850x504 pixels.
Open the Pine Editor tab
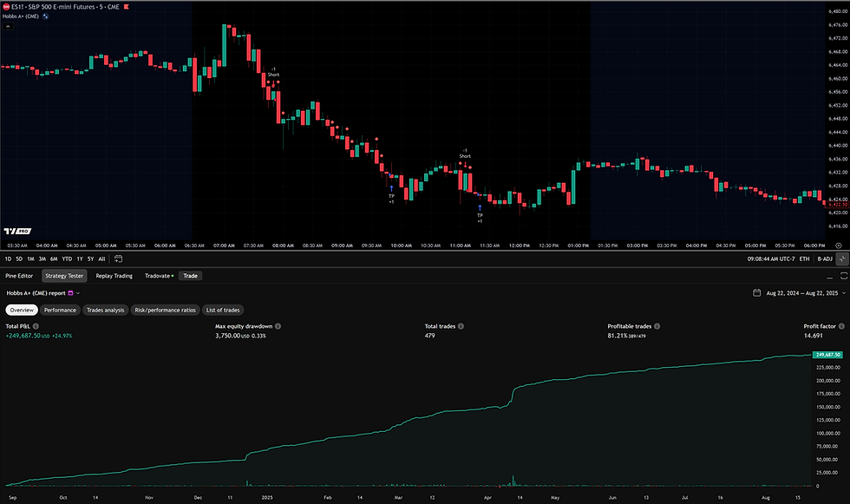(x=19, y=276)
